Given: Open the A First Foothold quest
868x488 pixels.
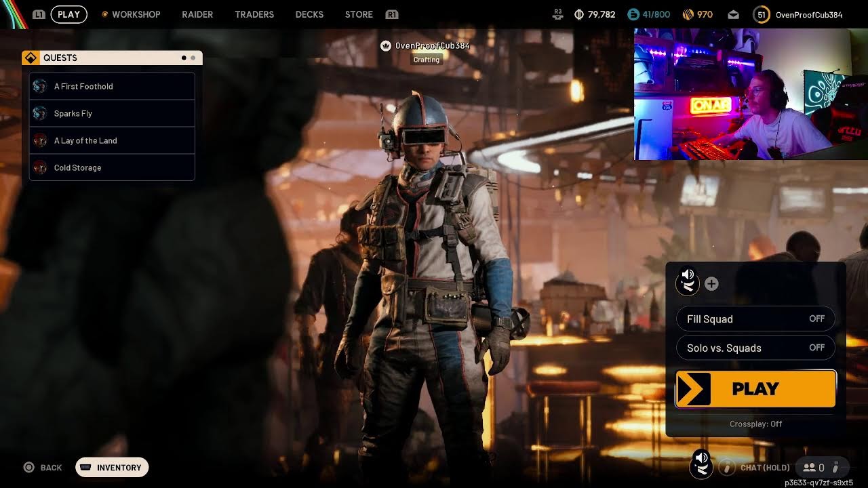Looking at the screenshot, I should [112, 86].
